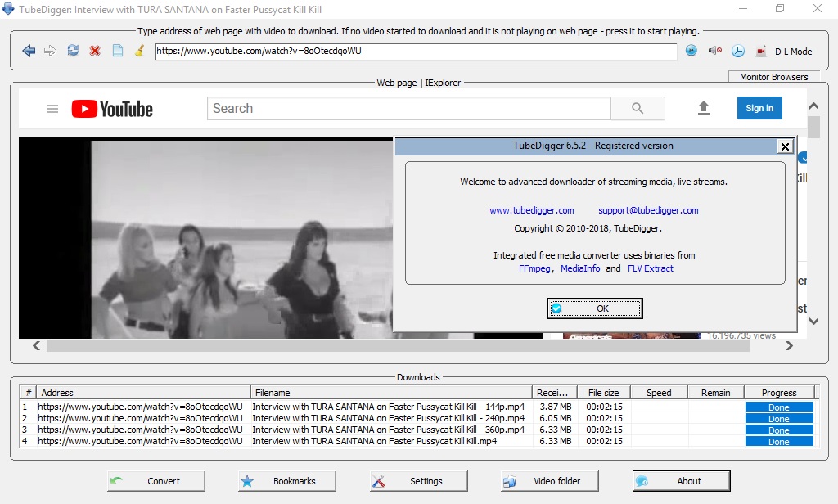Select the 240p.mp4 download row
838x504 pixels.
tap(417, 418)
